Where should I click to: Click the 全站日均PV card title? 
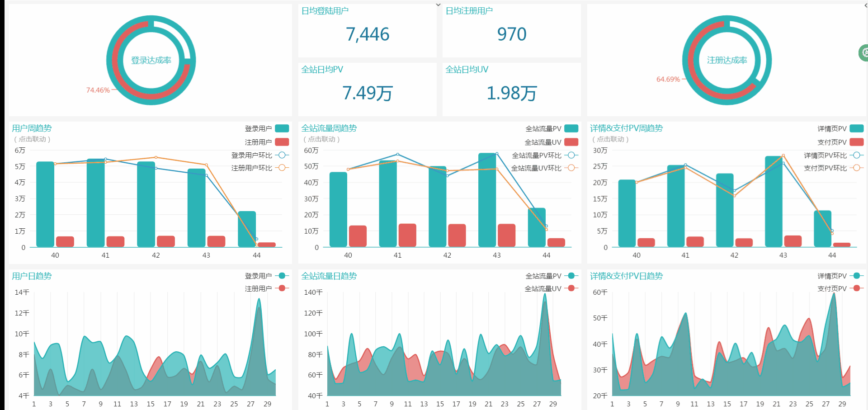click(x=322, y=70)
